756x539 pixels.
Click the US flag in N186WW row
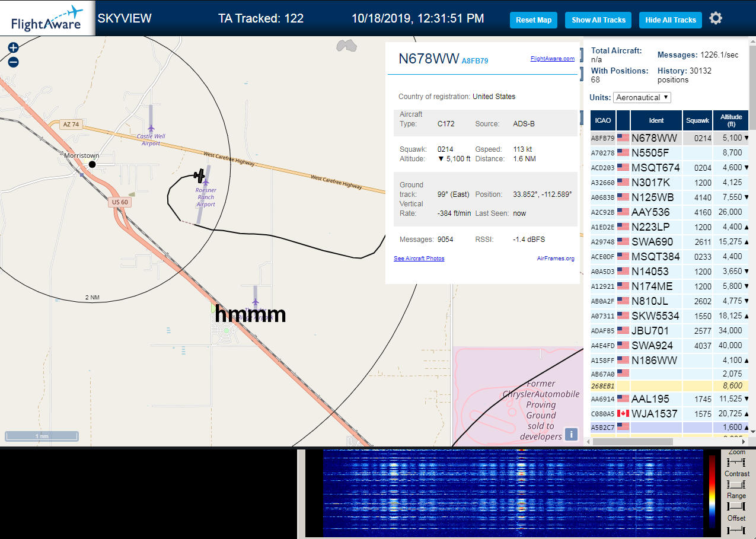[623, 360]
